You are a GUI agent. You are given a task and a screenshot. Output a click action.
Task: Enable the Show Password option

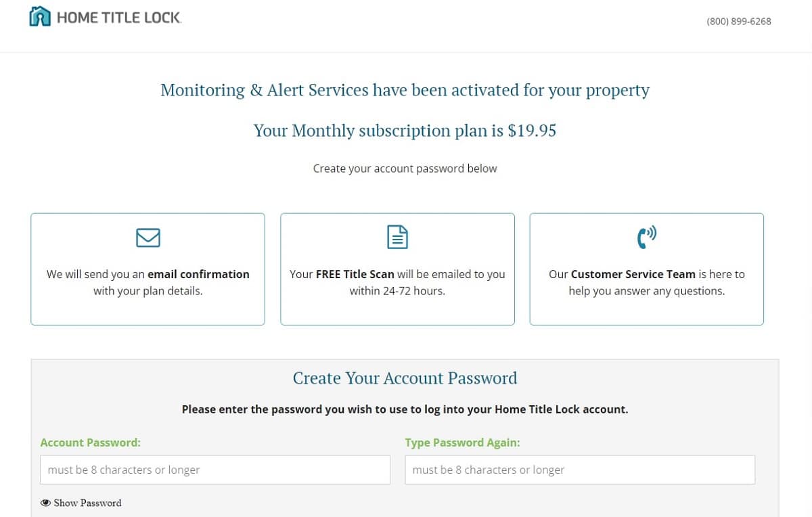click(81, 503)
